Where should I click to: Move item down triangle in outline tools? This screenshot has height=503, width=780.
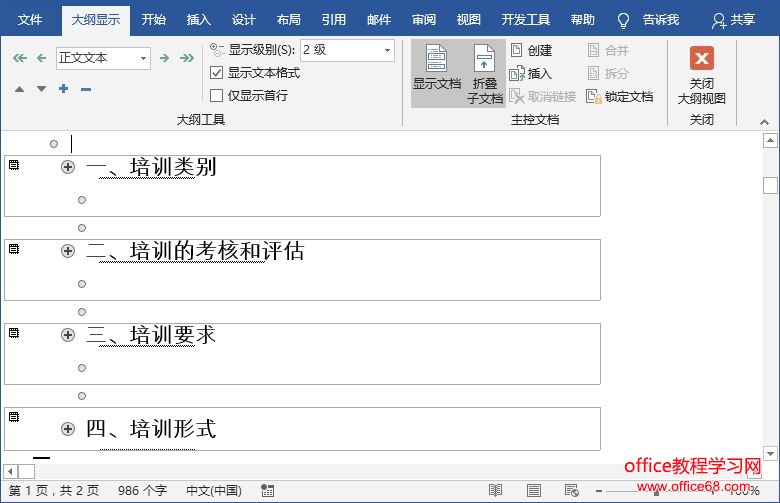[41, 89]
